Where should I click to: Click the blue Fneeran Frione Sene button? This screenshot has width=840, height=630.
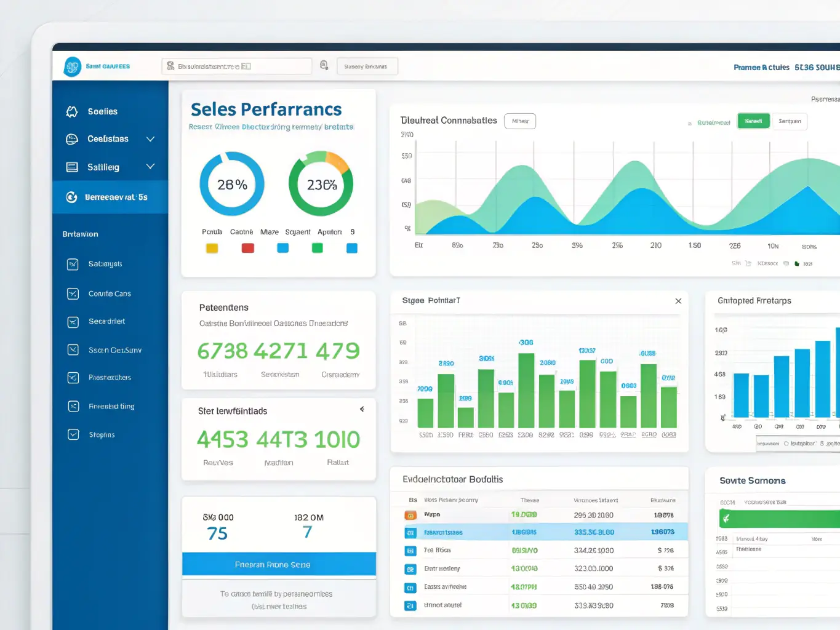point(279,564)
